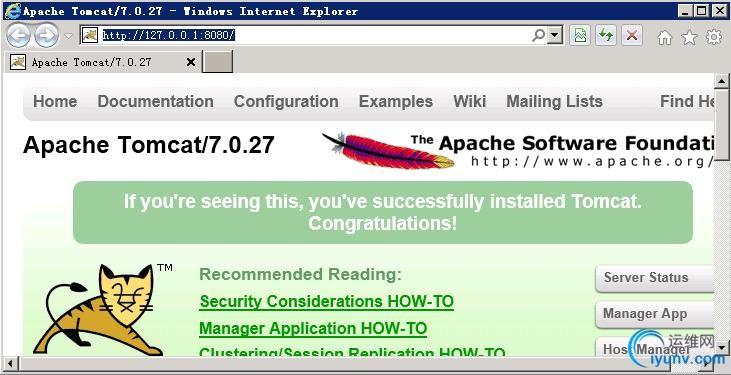Click the Apache Tomcat/7.0.27 heading
731x375 pixels.
[149, 145]
